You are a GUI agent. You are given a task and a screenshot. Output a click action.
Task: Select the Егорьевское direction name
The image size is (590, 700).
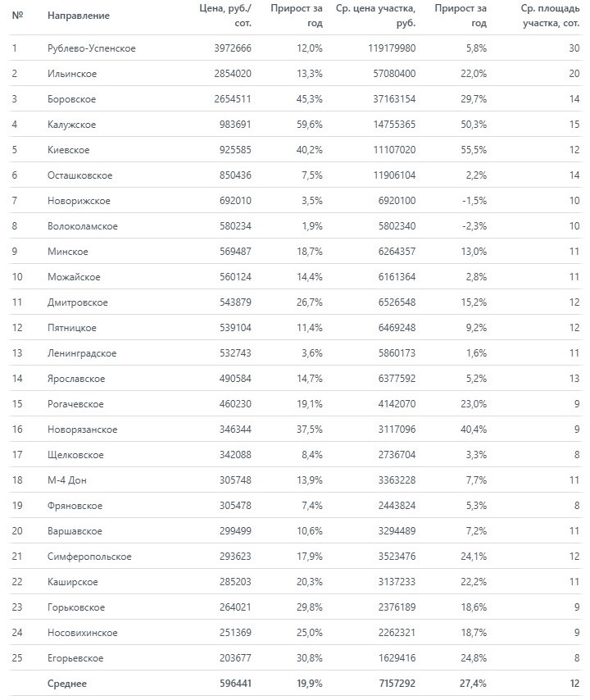click(x=75, y=658)
